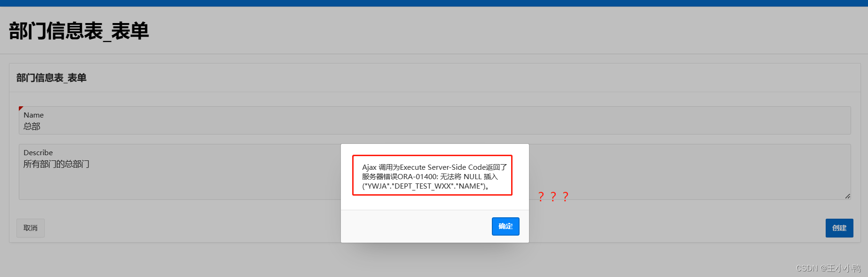This screenshot has width=868, height=277.
Task: Click the 取消 cancel button
Action: (31, 228)
